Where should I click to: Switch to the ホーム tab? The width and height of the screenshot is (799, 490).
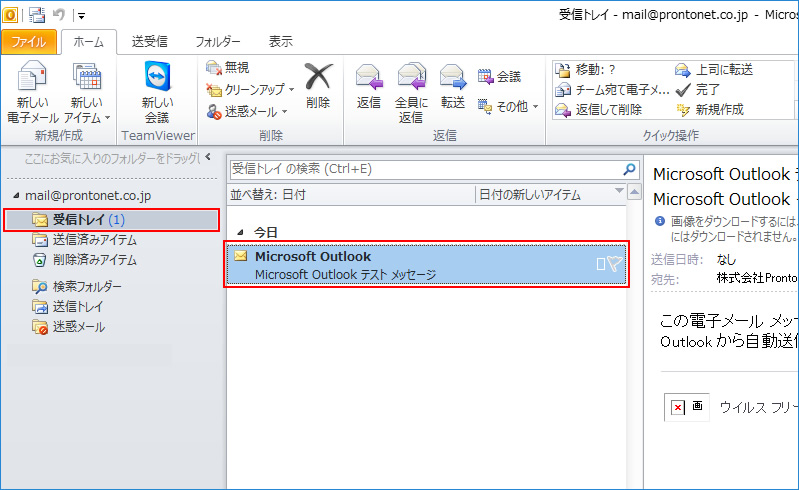click(89, 42)
